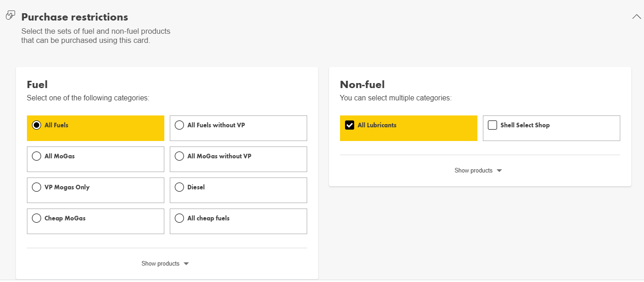Enable the Shell Select Shop checkbox
Screen dimensions: 644x282
pos(492,125)
